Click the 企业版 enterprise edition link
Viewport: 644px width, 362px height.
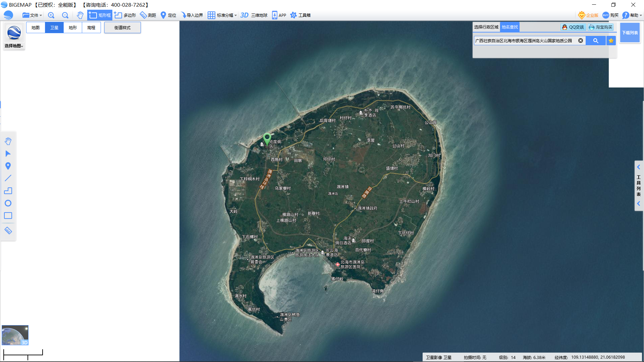[x=588, y=15]
